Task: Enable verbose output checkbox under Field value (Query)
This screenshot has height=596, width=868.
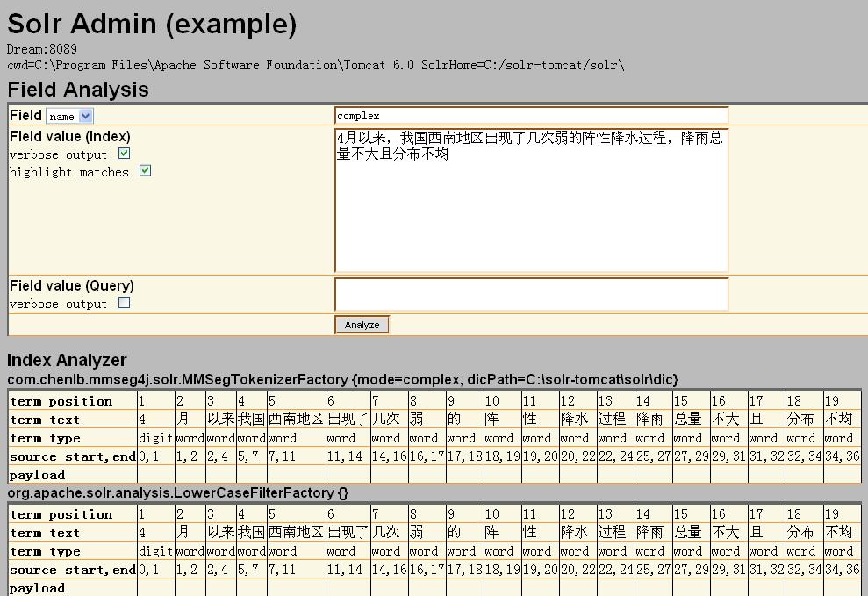Action: tap(124, 303)
